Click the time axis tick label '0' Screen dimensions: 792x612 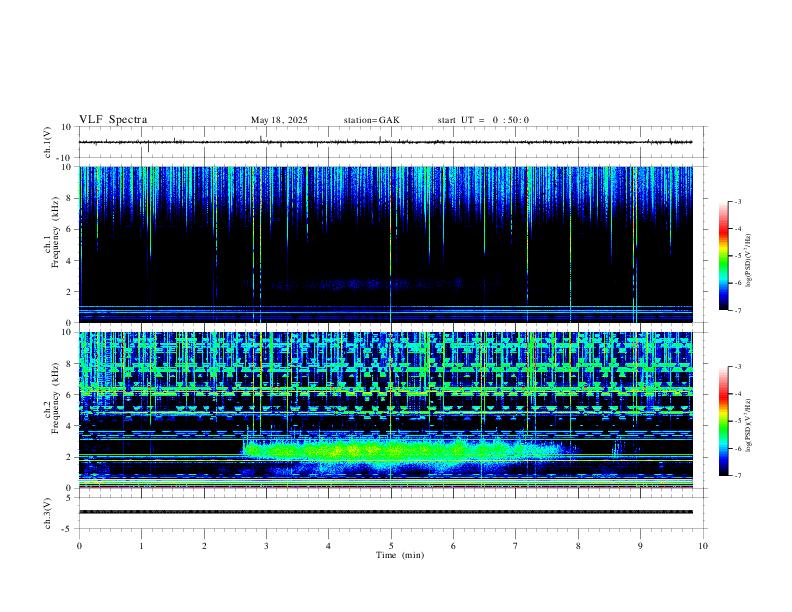click(x=79, y=546)
